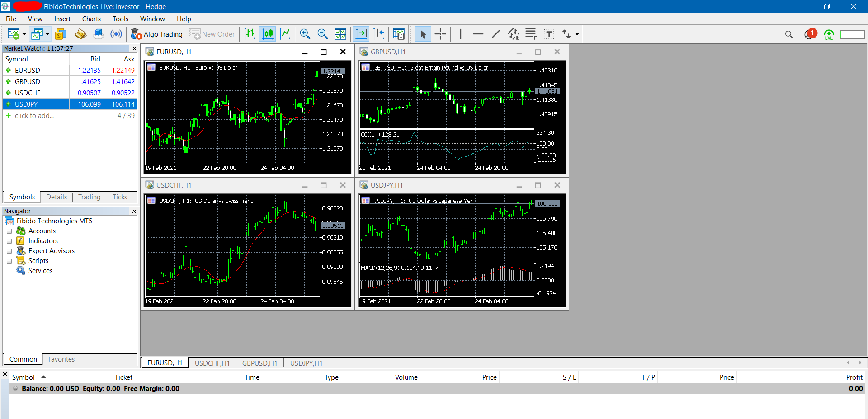This screenshot has height=419, width=868.
Task: Draw a trendline
Action: [x=496, y=34]
